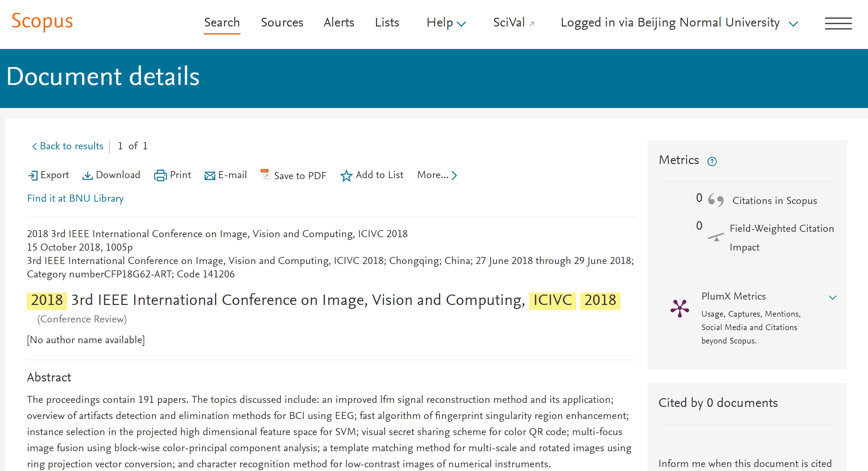Click the PlumX Metrics logo icon
Image resolution: width=868 pixels, height=471 pixels.
(x=680, y=308)
